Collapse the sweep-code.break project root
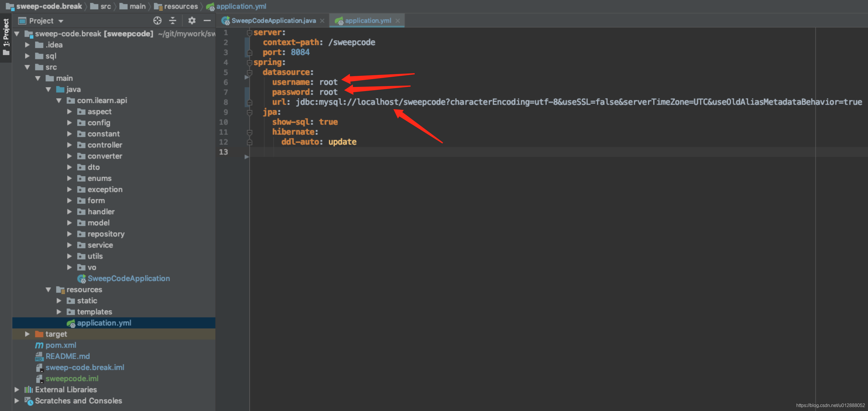Viewport: 868px width, 411px height. (x=17, y=34)
